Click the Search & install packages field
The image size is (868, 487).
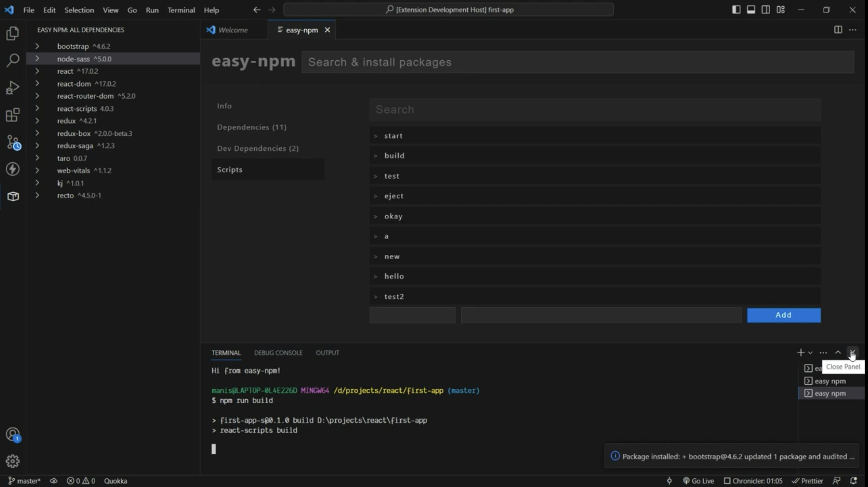click(578, 62)
